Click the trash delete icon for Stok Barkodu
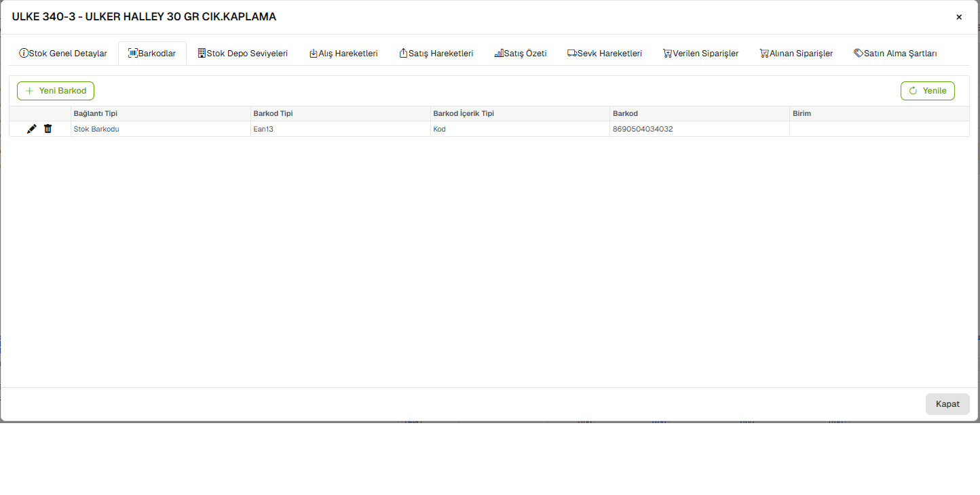The width and height of the screenshot is (980, 495). click(x=48, y=129)
